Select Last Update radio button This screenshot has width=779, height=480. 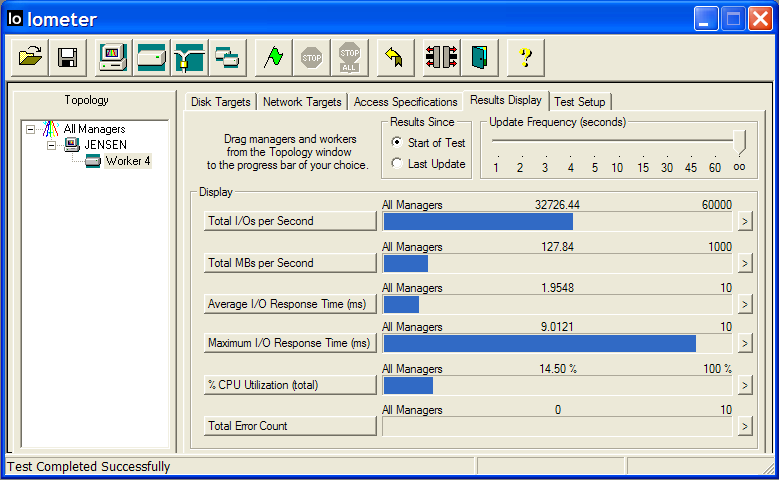(396, 163)
